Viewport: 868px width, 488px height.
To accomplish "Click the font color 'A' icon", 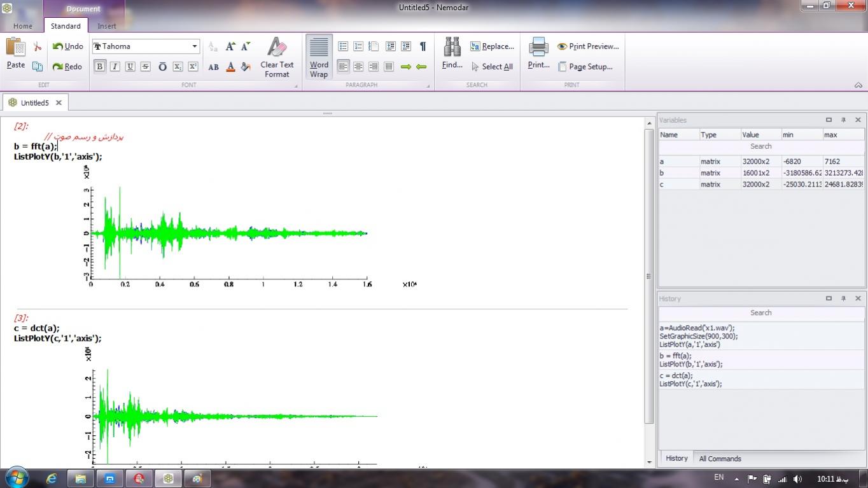I will click(230, 67).
